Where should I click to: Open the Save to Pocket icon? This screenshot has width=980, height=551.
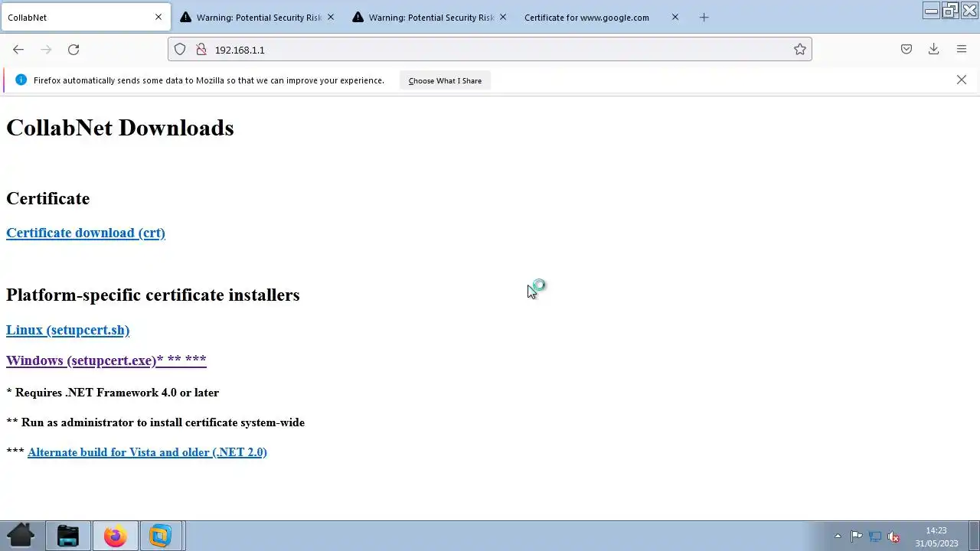[906, 50]
